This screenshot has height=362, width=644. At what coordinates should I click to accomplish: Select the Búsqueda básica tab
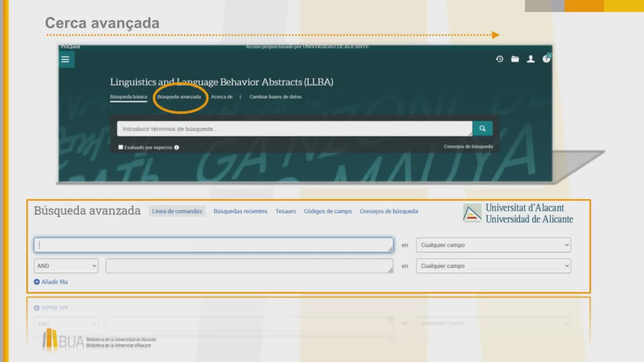click(x=128, y=97)
